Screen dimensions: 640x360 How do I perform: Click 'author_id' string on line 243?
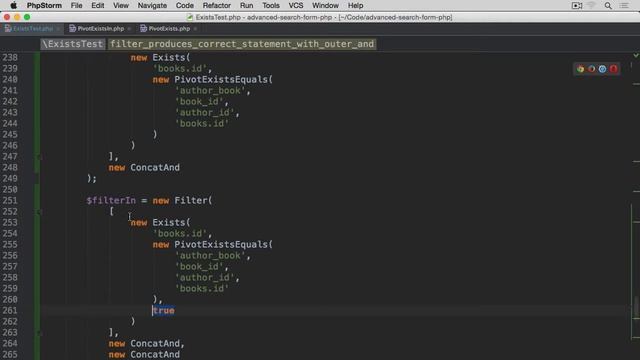205,113
